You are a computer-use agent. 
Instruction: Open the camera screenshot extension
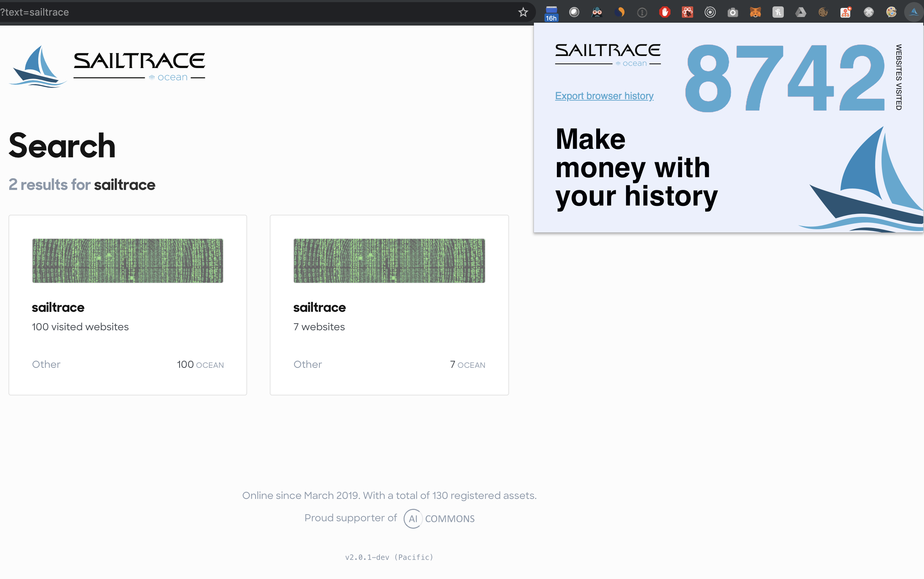(733, 12)
